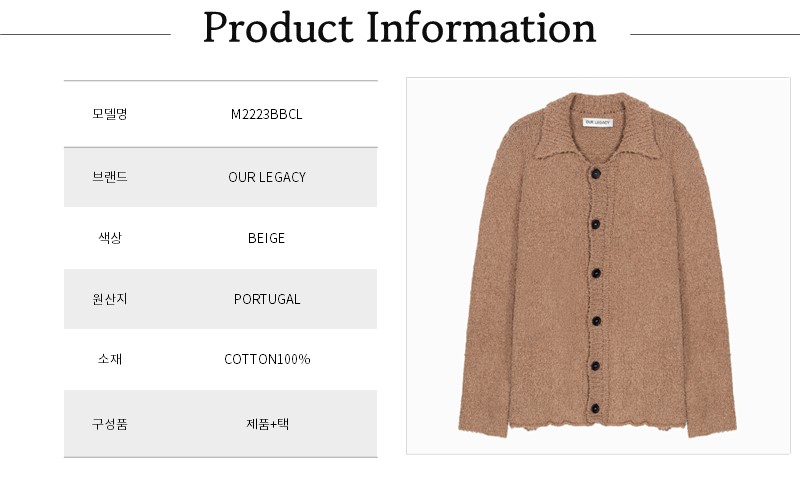The width and height of the screenshot is (800, 491).
Task: Select the PORTUGAL origin value
Action: tap(266, 299)
